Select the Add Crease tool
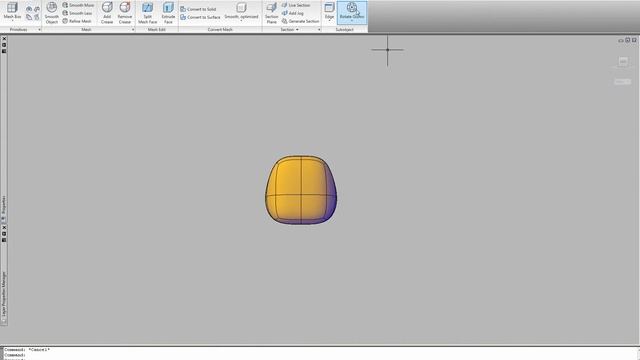 click(x=107, y=13)
